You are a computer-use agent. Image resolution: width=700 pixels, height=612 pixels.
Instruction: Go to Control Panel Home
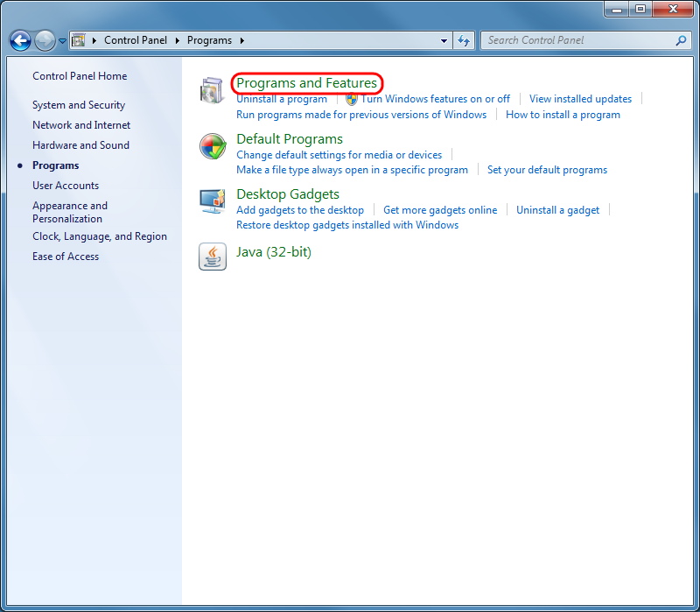pyautogui.click(x=80, y=76)
